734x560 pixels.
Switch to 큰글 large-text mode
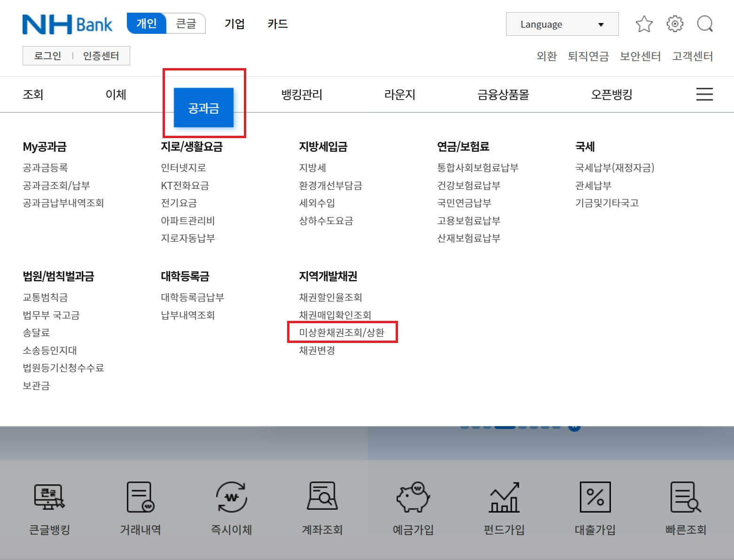(186, 24)
